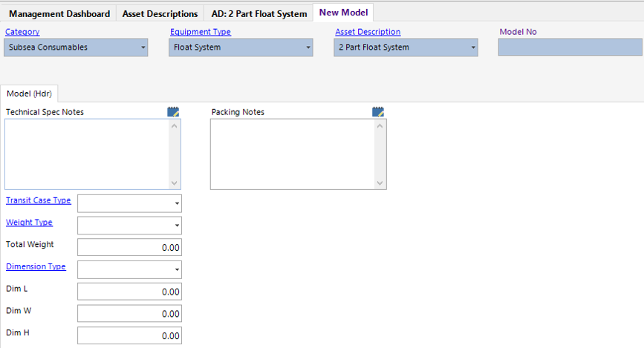Expand the Dimension Type dropdown
The width and height of the screenshot is (644, 348).
coord(177,269)
